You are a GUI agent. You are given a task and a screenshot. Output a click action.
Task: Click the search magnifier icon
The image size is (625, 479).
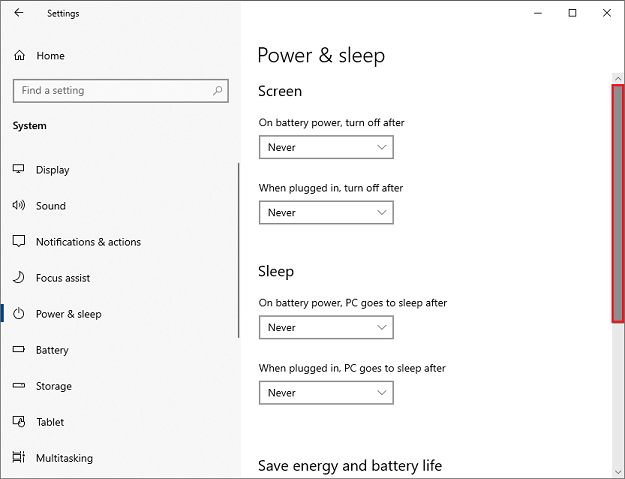218,91
